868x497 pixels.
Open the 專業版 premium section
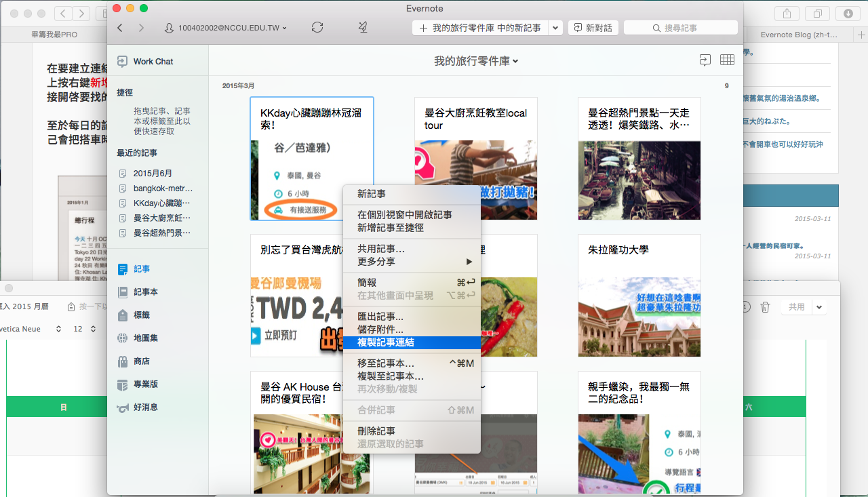pos(138,384)
